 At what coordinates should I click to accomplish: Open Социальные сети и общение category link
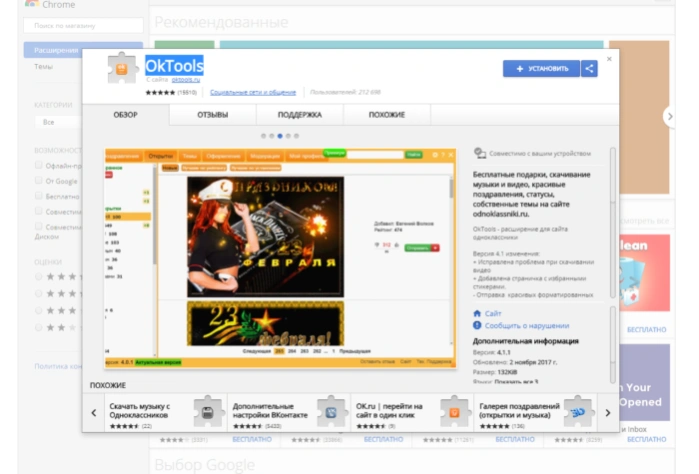click(253, 92)
